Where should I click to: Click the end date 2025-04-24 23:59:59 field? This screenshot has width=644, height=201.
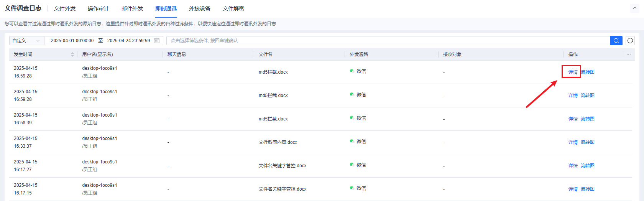coord(128,41)
